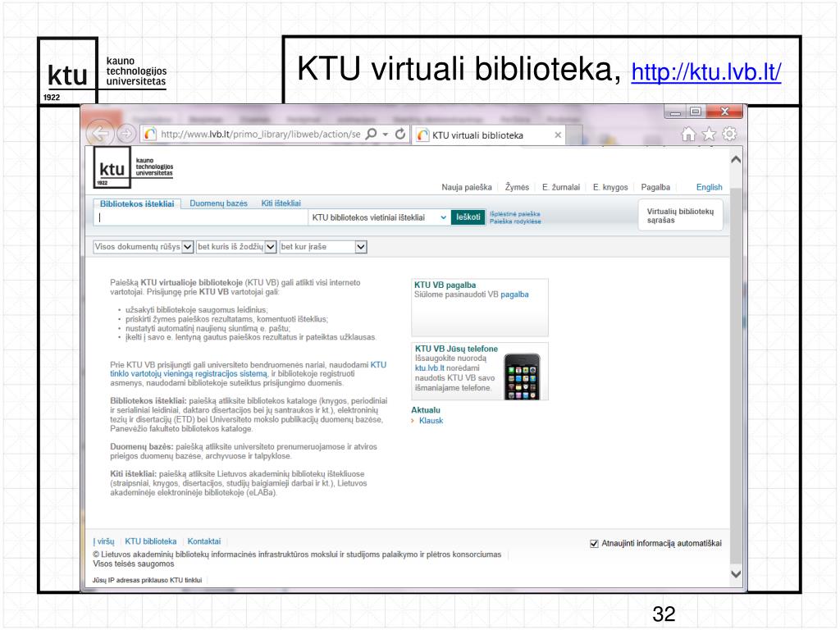
Task: Click the browser address bar URL
Action: tap(260, 135)
